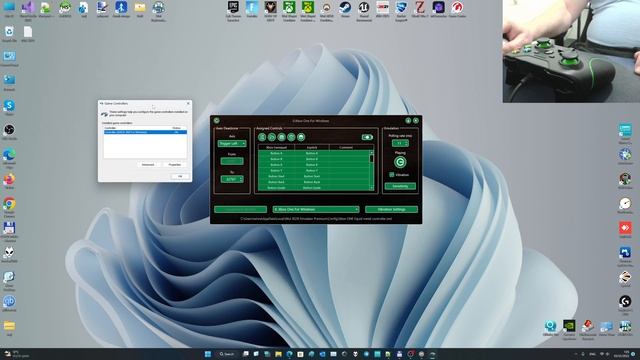This screenshot has width=640, height=360.
Task: Click Properties in Game Controllers dialog
Action: point(175,164)
